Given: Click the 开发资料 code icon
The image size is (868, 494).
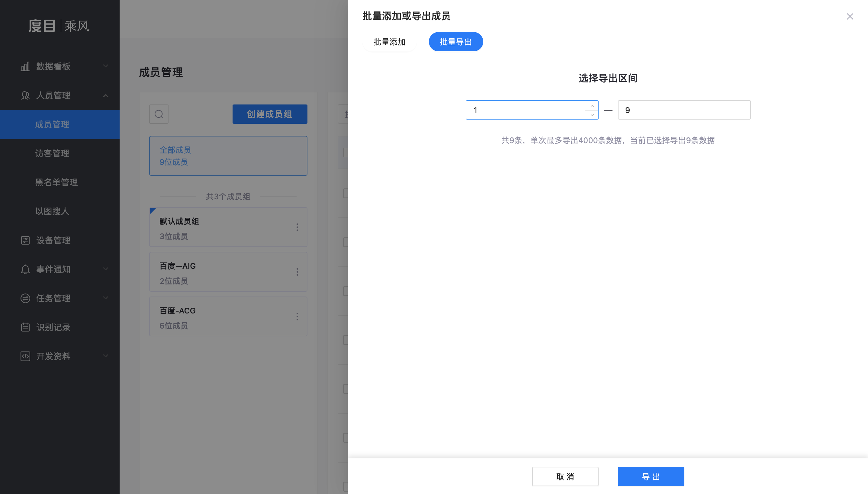Looking at the screenshot, I should (25, 356).
